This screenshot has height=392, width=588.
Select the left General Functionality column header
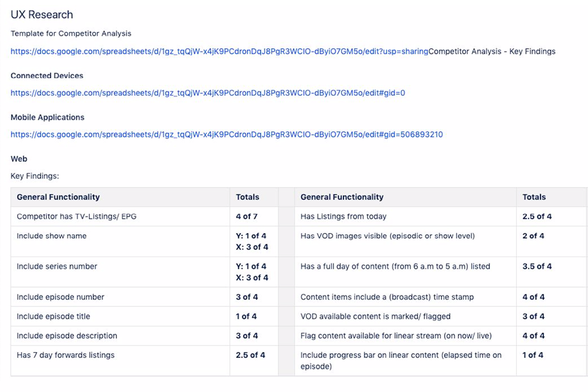click(x=120, y=197)
